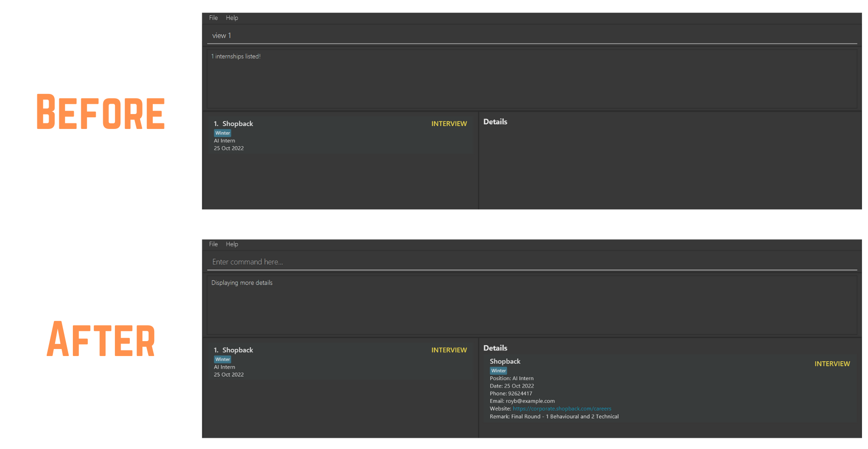Click 'Enter command here...' input field
Image resolution: width=868 pixels, height=449 pixels.
point(532,262)
